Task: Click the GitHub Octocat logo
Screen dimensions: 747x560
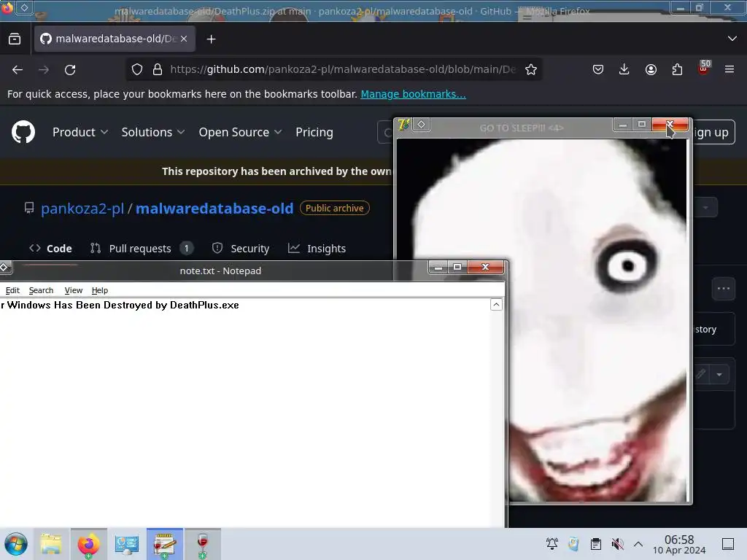Action: click(x=23, y=132)
